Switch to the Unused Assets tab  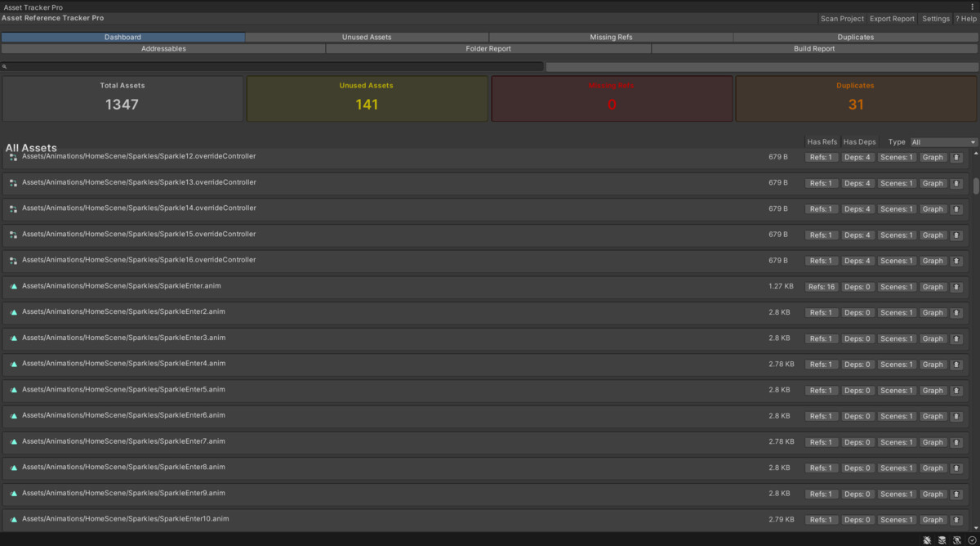[367, 37]
